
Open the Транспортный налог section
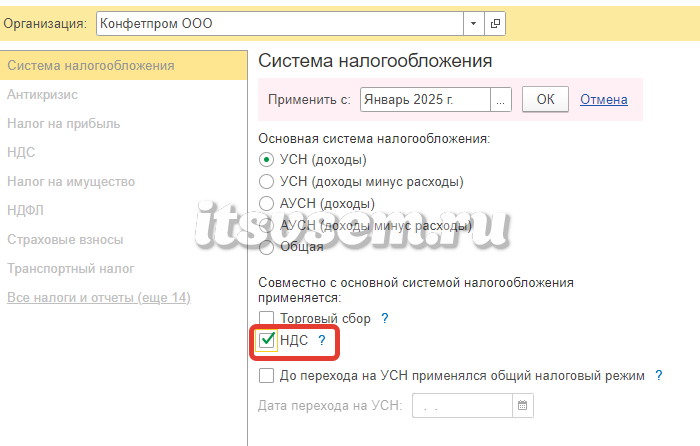71,269
